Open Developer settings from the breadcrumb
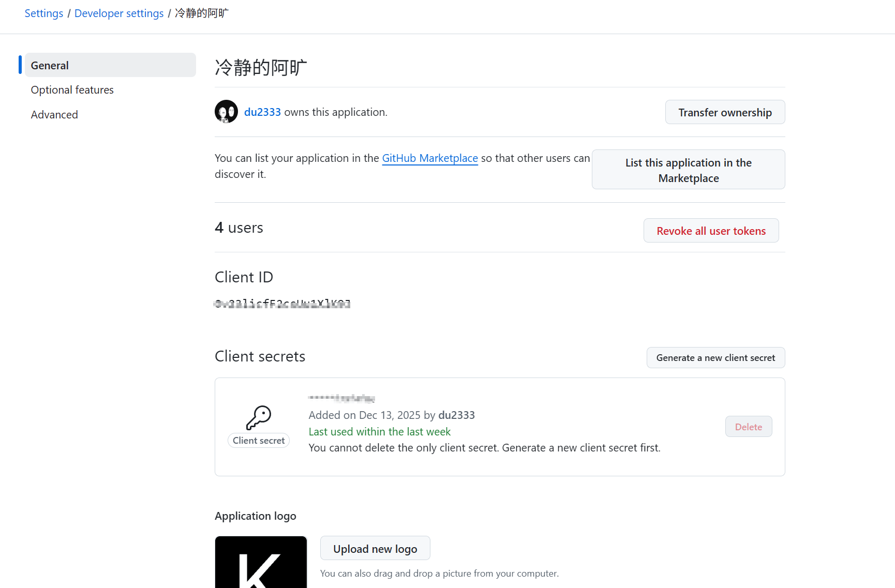Viewport: 895px width, 588px height. 119,13
